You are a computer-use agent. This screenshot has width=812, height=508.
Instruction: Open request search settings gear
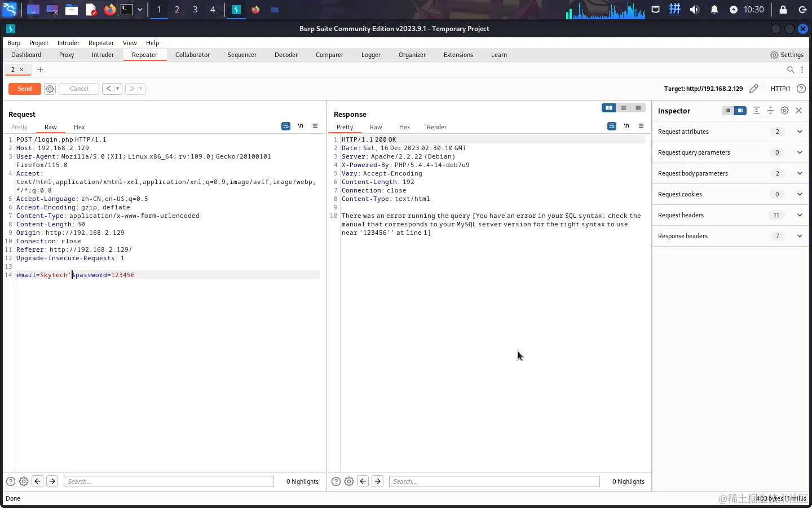pos(24,481)
